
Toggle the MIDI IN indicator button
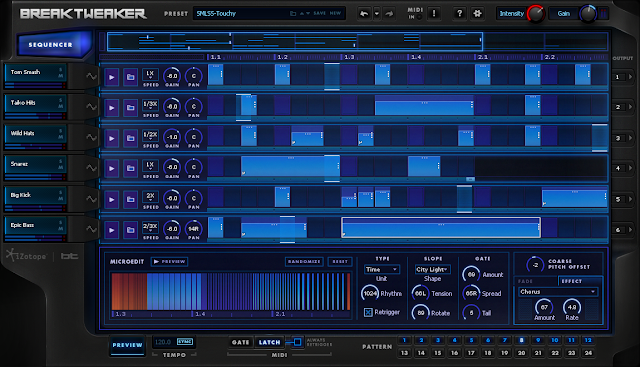point(419,17)
